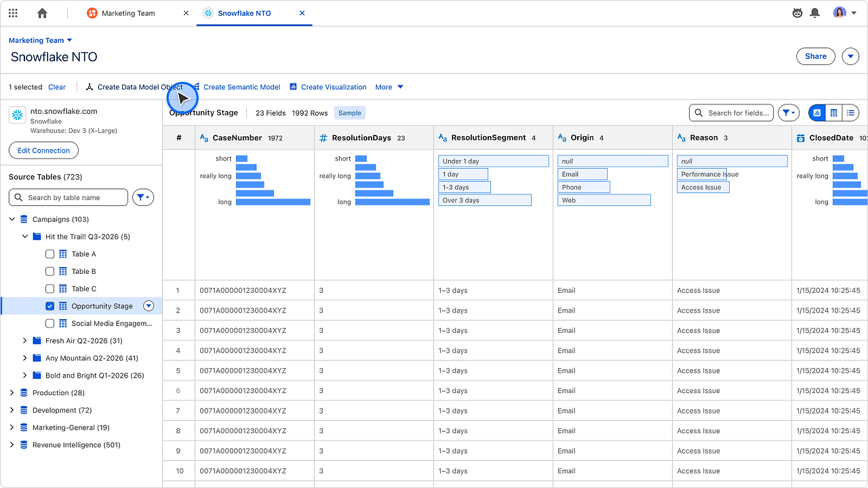Clear the current selection
Viewport: 868px width, 488px height.
(x=57, y=87)
